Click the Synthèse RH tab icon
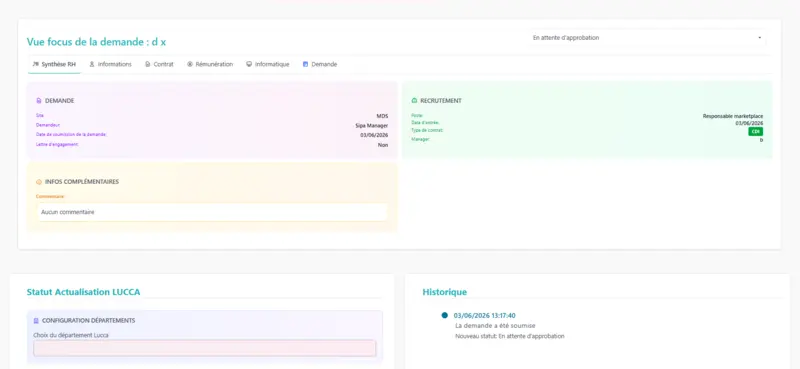Viewport: 800px width, 369px height. [x=35, y=64]
